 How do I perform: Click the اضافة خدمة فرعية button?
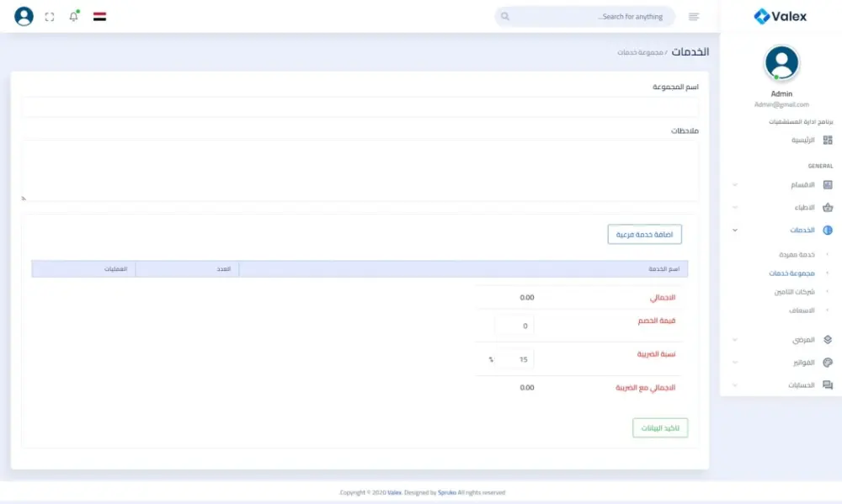(x=646, y=234)
